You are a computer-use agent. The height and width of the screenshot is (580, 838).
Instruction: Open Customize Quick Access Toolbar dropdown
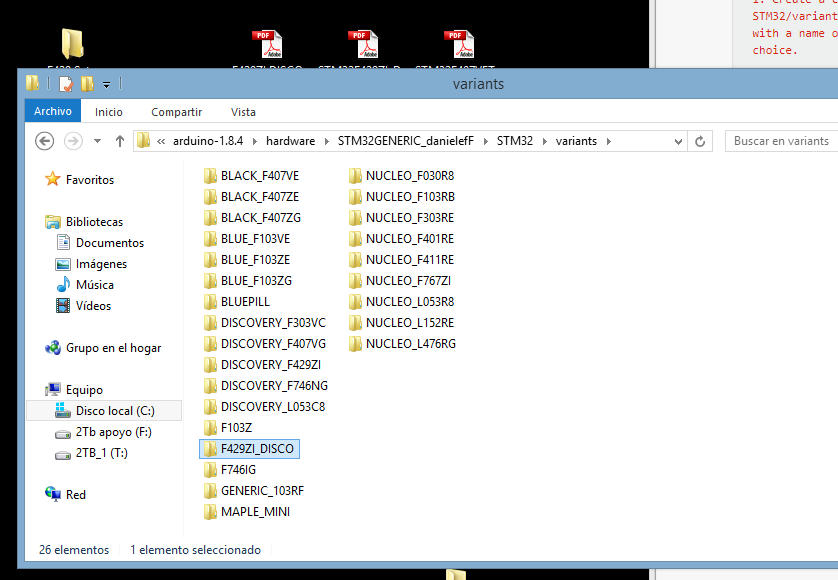point(106,84)
